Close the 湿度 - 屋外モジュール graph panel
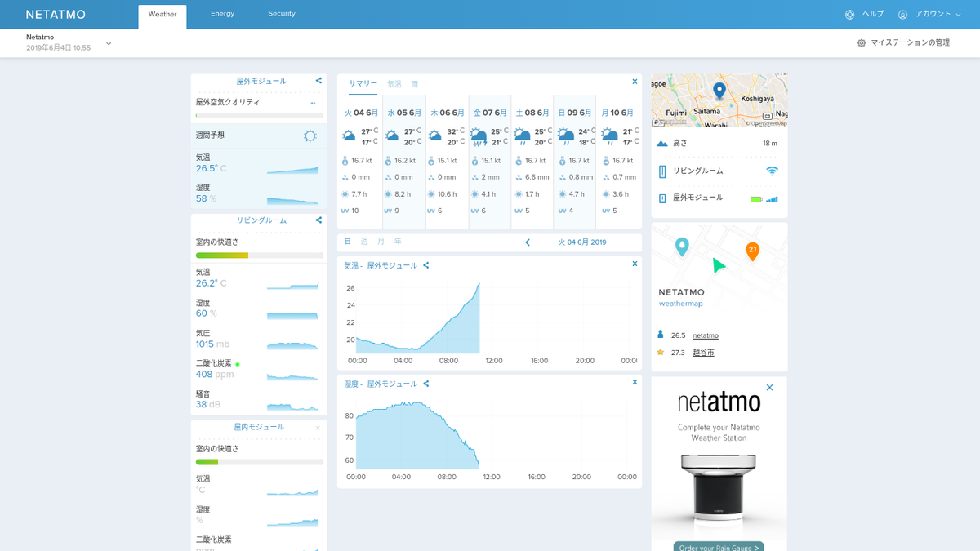Viewport: 980px width, 551px height. [x=635, y=382]
